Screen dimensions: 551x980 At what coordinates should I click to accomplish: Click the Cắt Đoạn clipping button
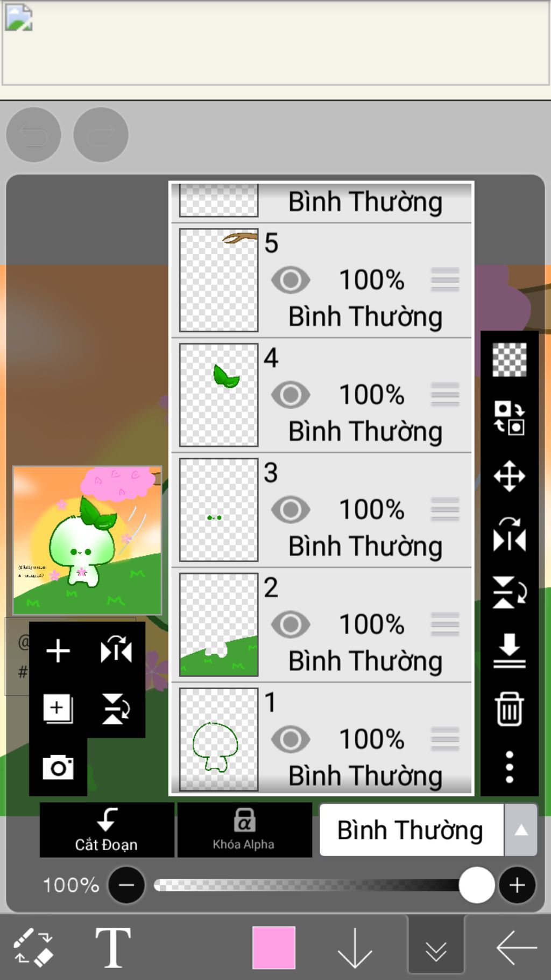pyautogui.click(x=107, y=830)
